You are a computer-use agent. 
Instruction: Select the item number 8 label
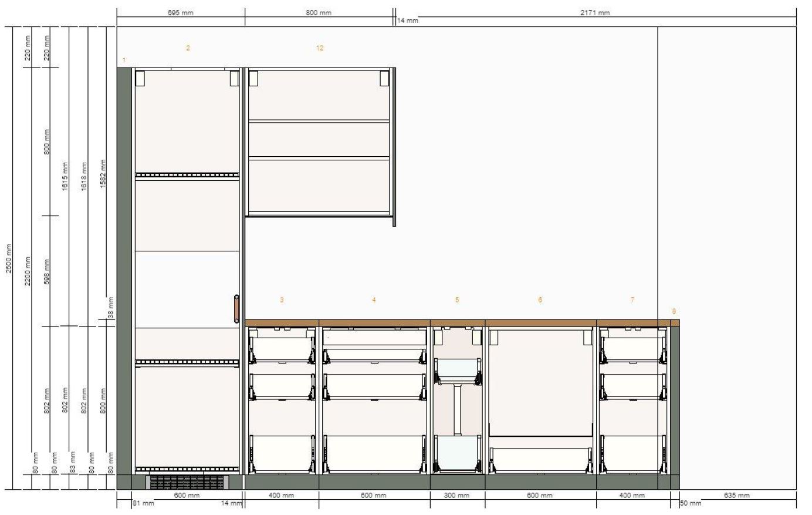[x=674, y=311]
